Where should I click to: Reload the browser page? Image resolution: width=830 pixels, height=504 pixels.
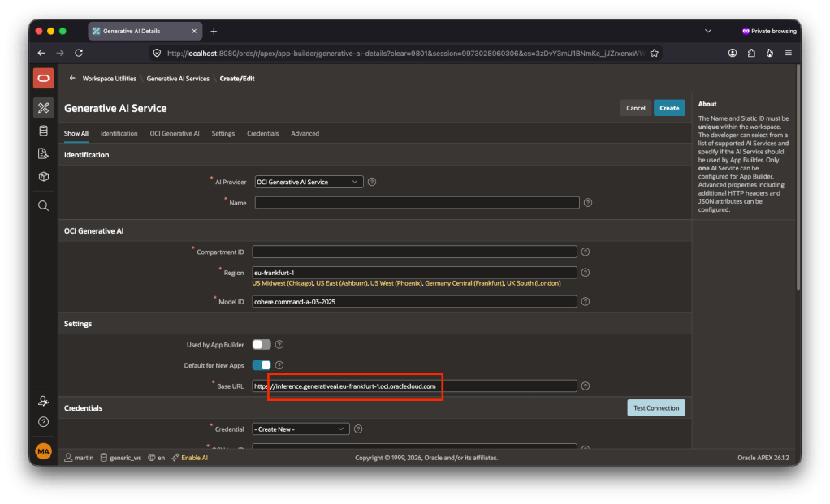[79, 53]
